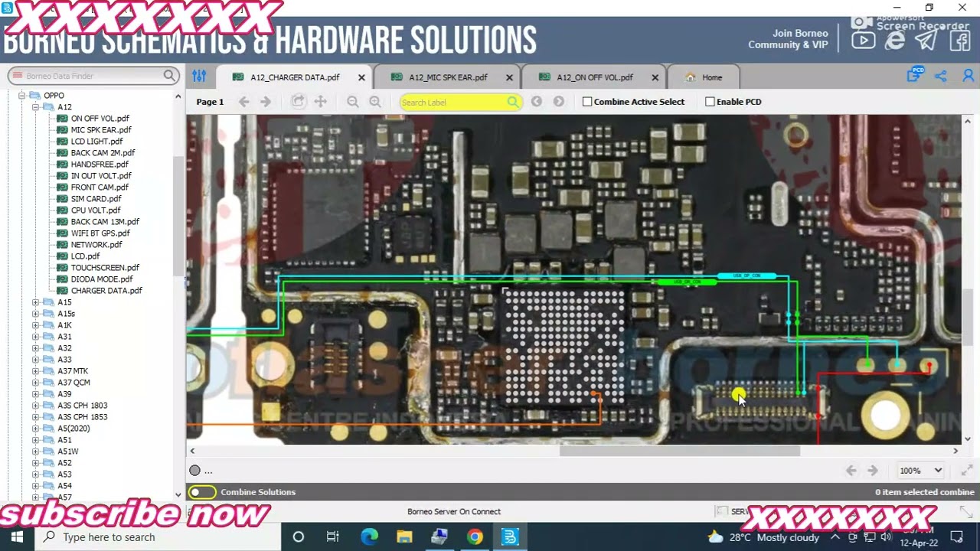Open File Explorer from the taskbar
The height and width of the screenshot is (551, 980).
click(404, 537)
